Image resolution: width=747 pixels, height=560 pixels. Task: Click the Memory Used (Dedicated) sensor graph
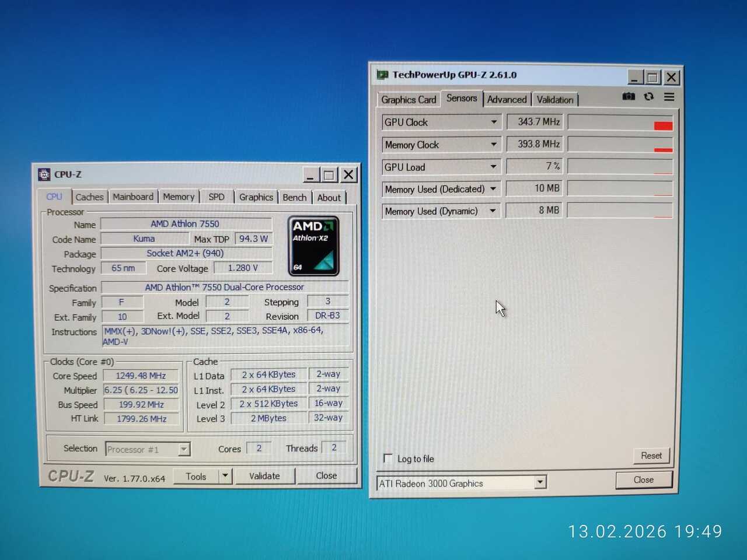[620, 188]
